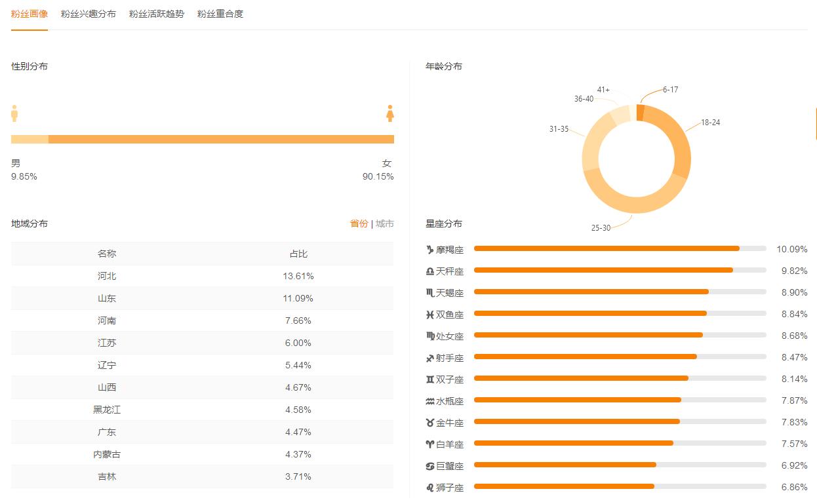
Task: Open the 粉丝兴趣分布 tab
Action: click(88, 14)
